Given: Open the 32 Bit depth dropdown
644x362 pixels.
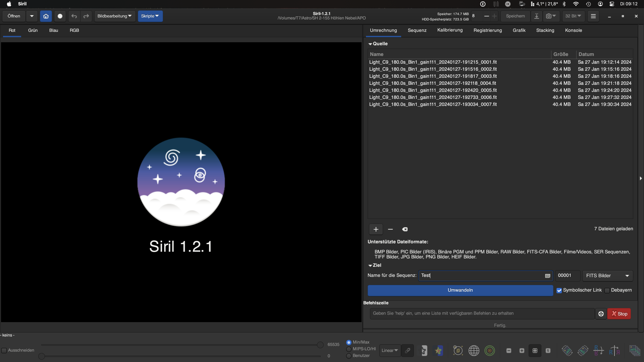Looking at the screenshot, I should [573, 16].
